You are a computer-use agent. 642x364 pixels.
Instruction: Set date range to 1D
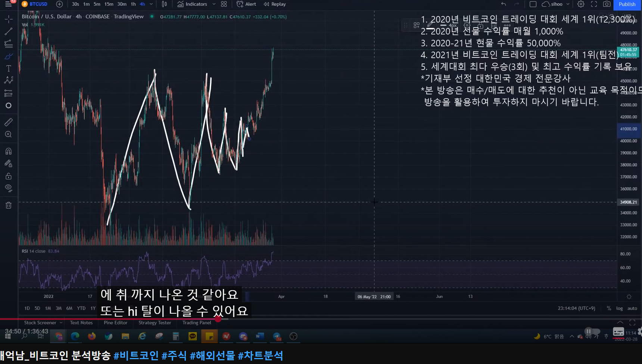click(27, 308)
